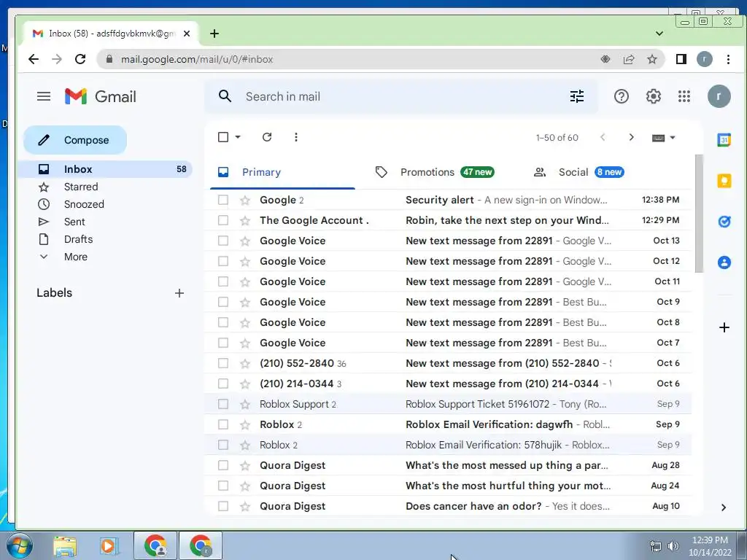Go to the next page of emails
Viewport: 747px width, 560px height.
pyautogui.click(x=631, y=138)
